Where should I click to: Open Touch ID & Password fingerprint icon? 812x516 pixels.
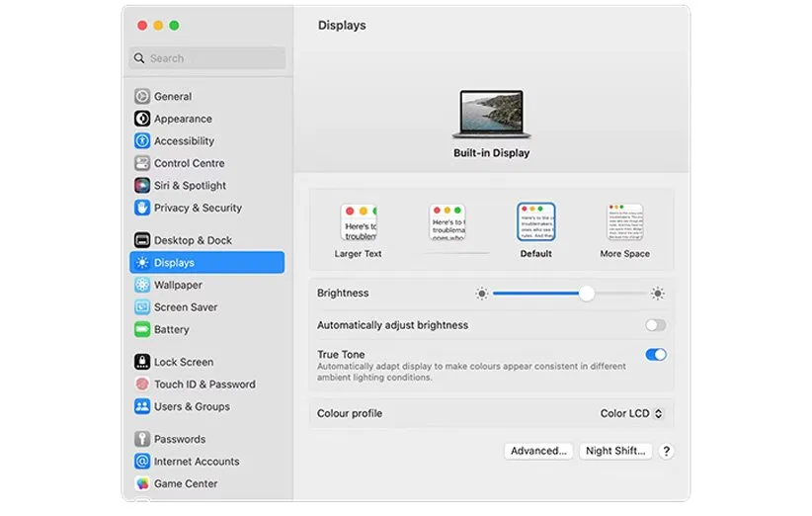pos(142,385)
